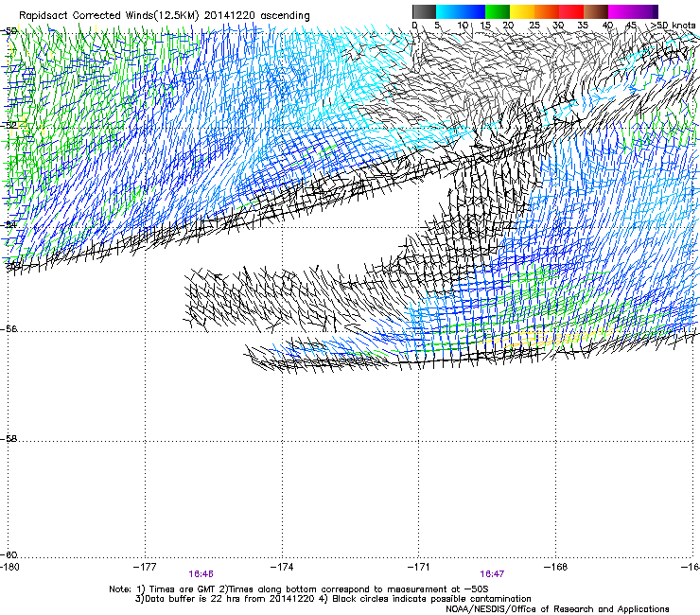Click the '10' label under the color bar

(463, 25)
